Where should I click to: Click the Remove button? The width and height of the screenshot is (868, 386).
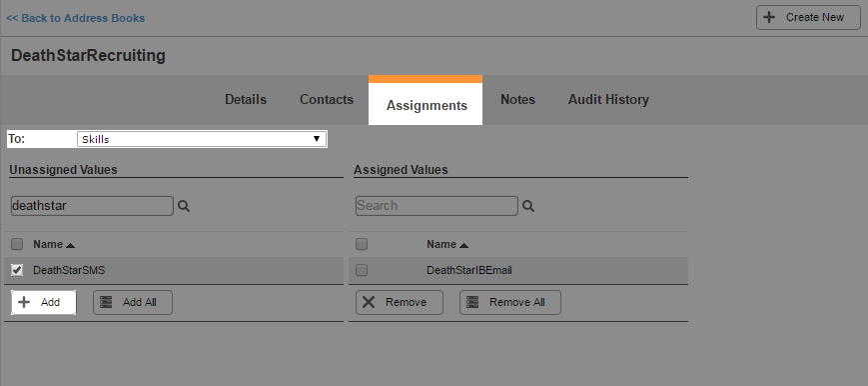coord(400,302)
